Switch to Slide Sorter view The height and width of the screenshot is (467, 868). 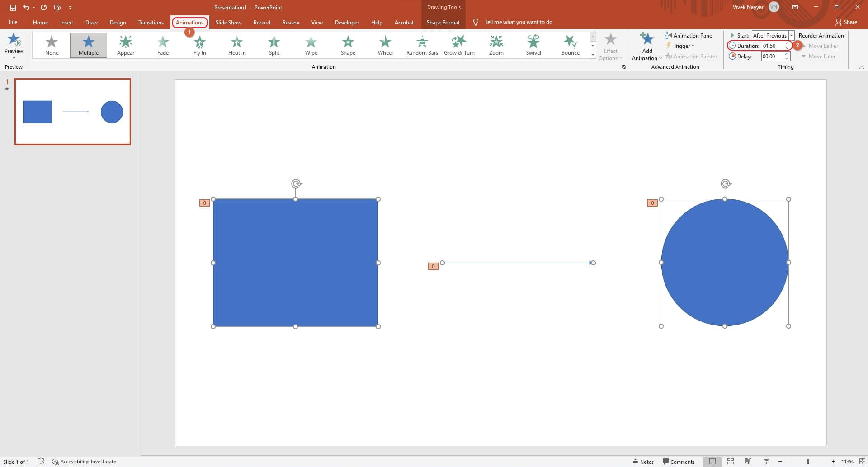[x=731, y=462]
